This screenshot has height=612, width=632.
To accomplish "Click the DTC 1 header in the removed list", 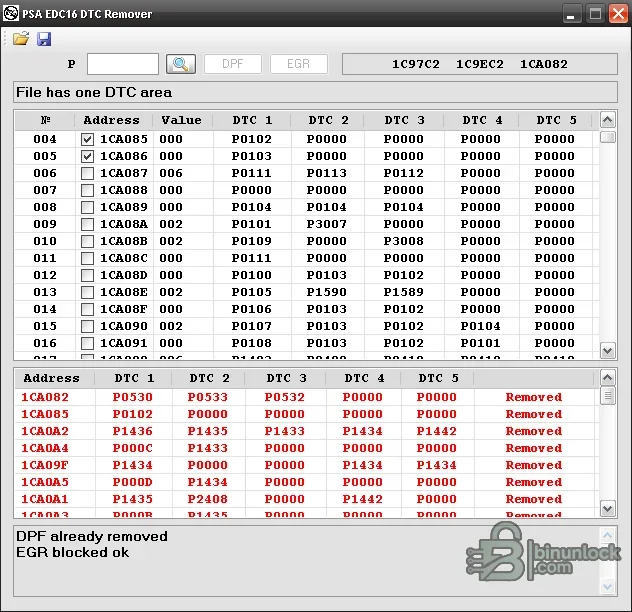I will [x=134, y=378].
